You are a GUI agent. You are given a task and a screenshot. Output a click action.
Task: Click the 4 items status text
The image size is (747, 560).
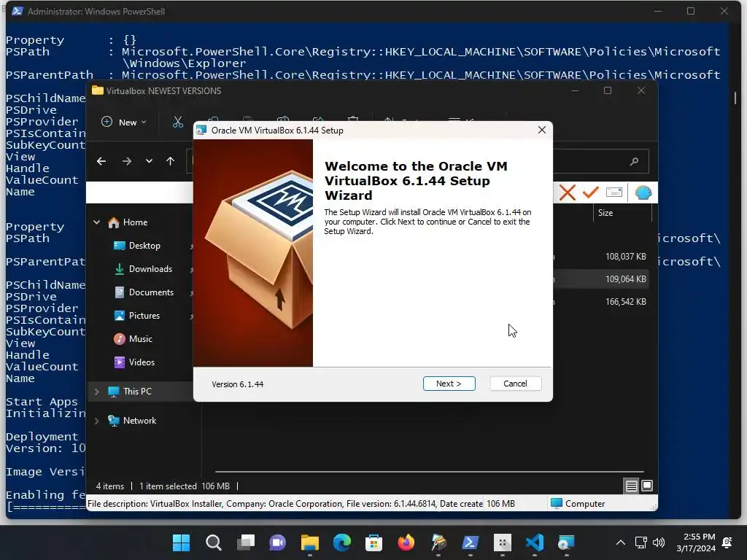(x=110, y=486)
